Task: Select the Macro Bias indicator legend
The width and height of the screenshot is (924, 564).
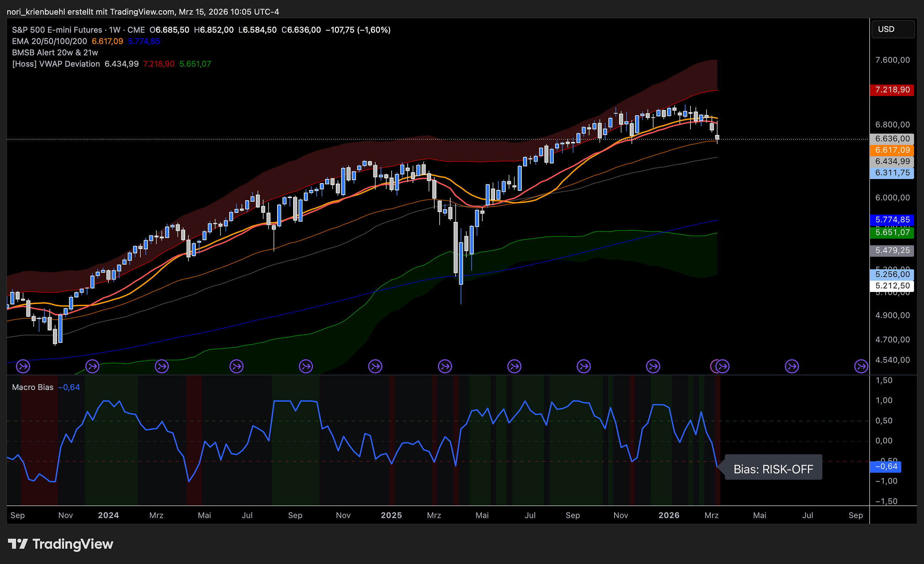Action: 33,387
